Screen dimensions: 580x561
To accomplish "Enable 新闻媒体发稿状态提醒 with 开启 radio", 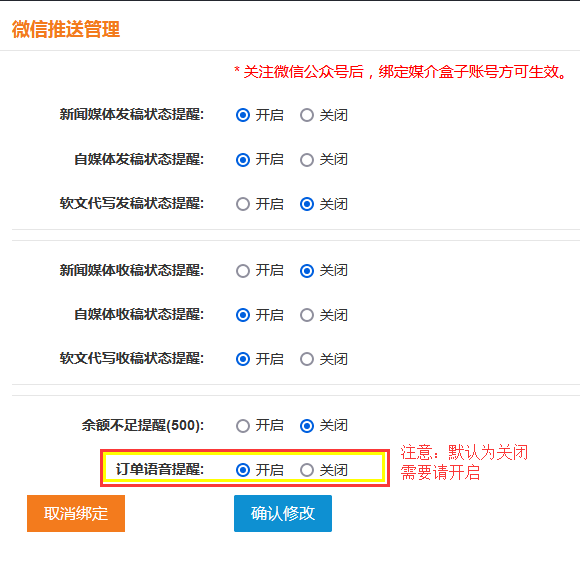I will (x=243, y=115).
